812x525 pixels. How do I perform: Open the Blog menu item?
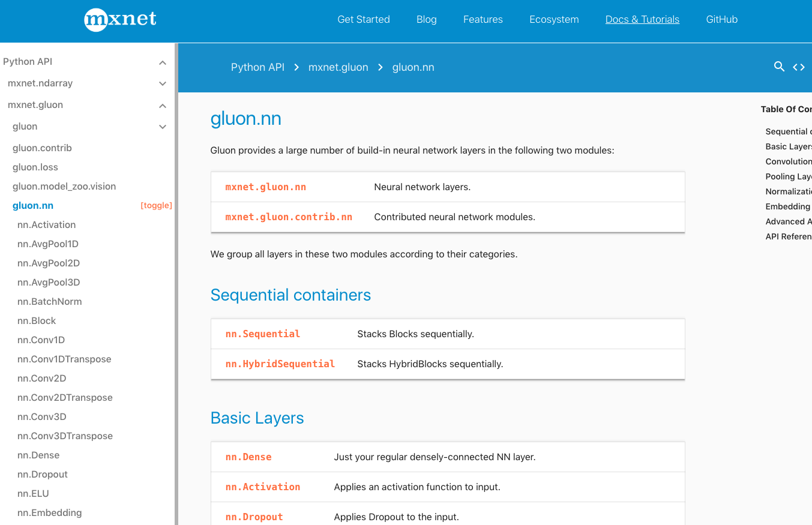pyautogui.click(x=427, y=19)
